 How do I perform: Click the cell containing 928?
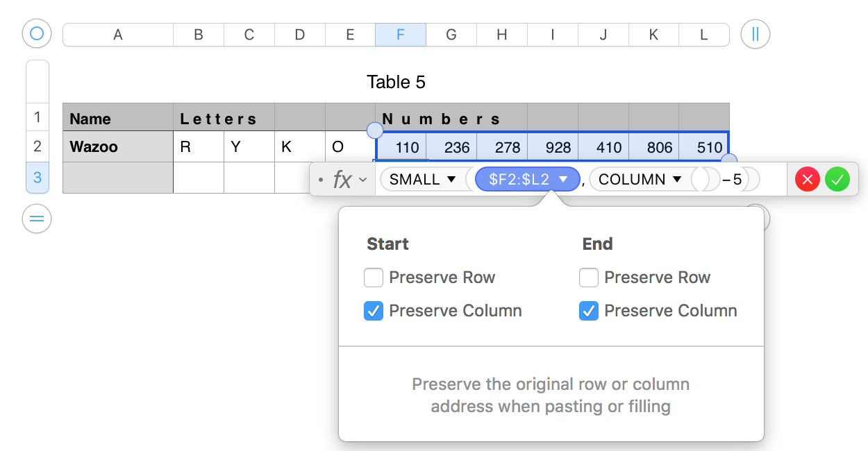tap(553, 147)
